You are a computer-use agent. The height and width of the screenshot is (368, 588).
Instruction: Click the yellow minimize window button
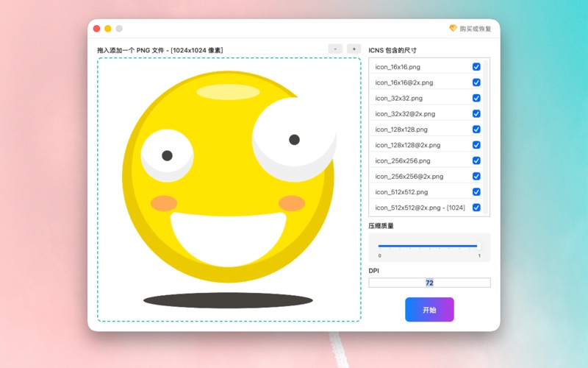point(107,29)
